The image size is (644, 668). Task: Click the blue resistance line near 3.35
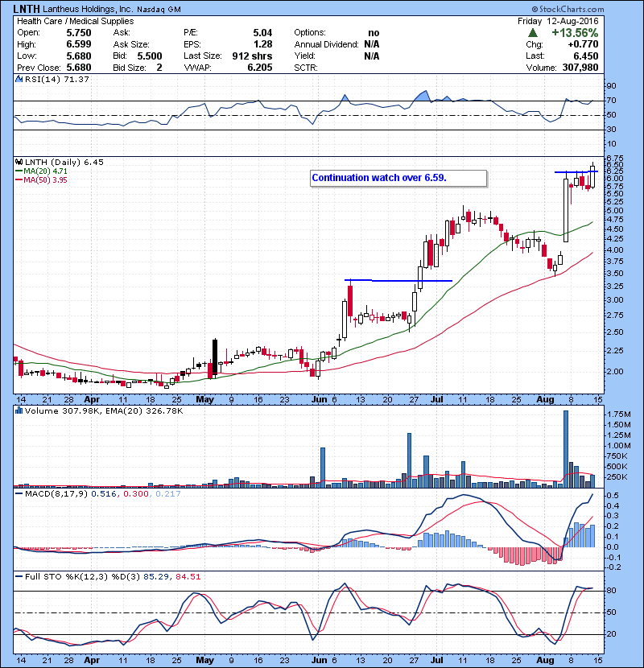398,280
